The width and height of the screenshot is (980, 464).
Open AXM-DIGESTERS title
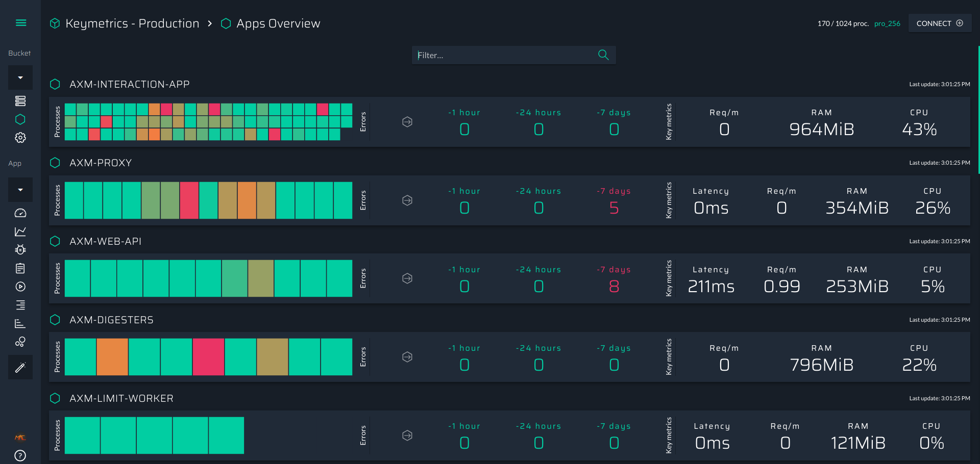111,320
